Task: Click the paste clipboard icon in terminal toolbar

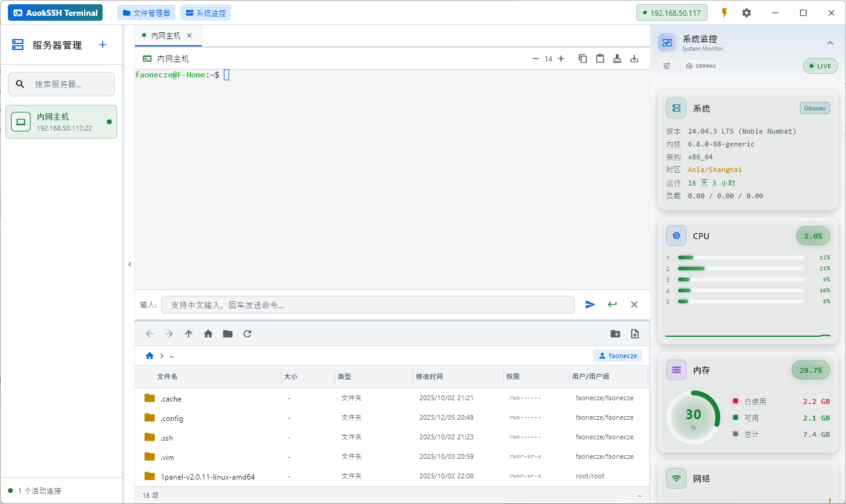Action: point(600,59)
